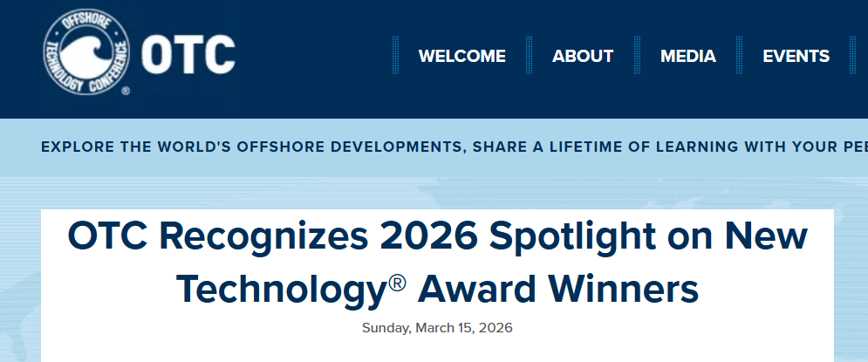Click the dotted divider right of EVENTS
The image size is (868, 362).
tap(852, 57)
